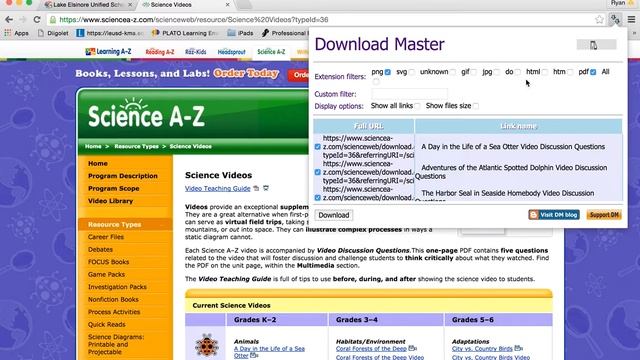This screenshot has width=640, height=360.
Task: Check the do extension filter
Action: pyautogui.click(x=518, y=72)
